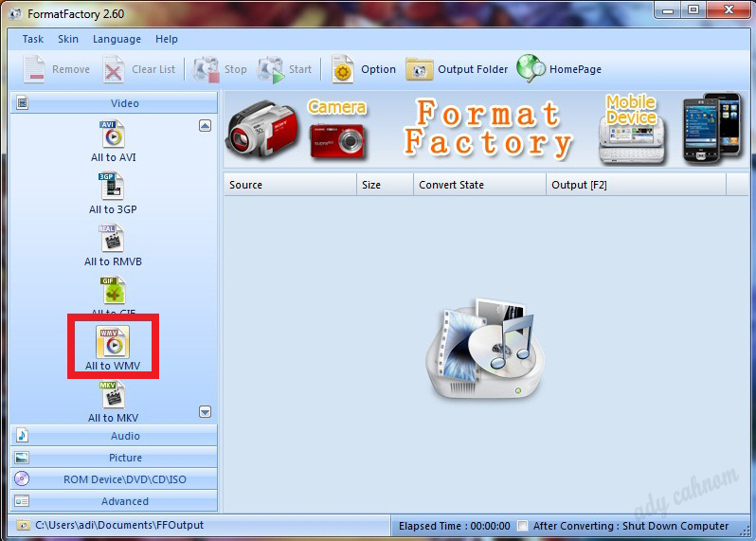Click the red compact Camera image
The image size is (756, 541).
[337, 141]
